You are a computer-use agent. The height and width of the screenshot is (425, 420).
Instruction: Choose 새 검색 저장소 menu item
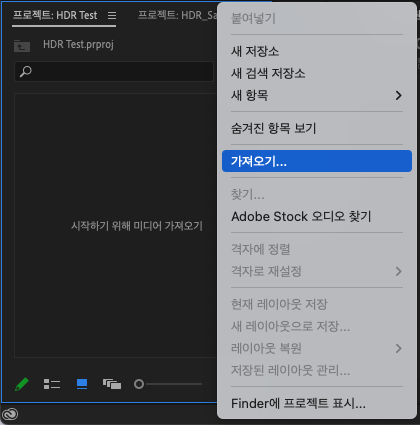(x=317, y=73)
